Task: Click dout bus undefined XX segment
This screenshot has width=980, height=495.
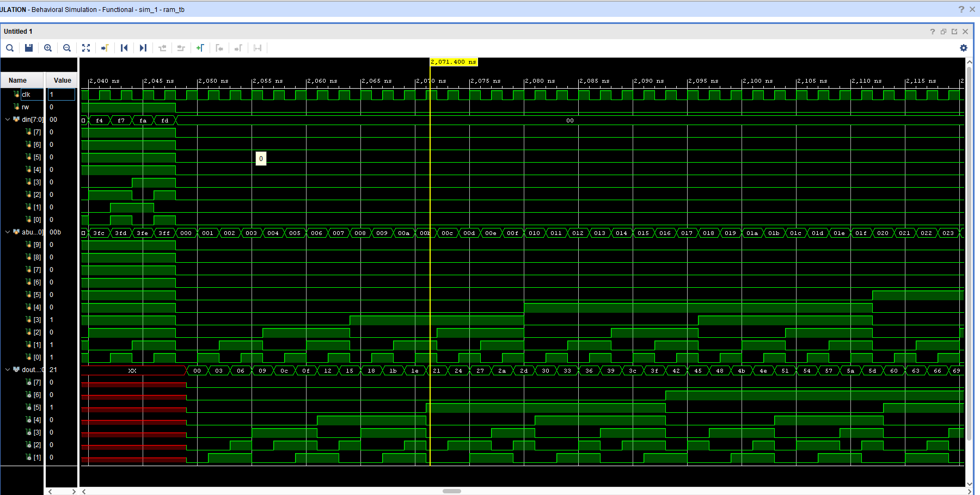Action: tap(133, 371)
